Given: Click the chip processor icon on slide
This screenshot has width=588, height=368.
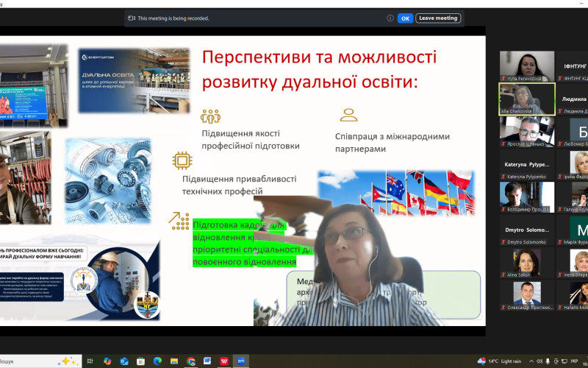Looking at the screenshot, I should [182, 160].
